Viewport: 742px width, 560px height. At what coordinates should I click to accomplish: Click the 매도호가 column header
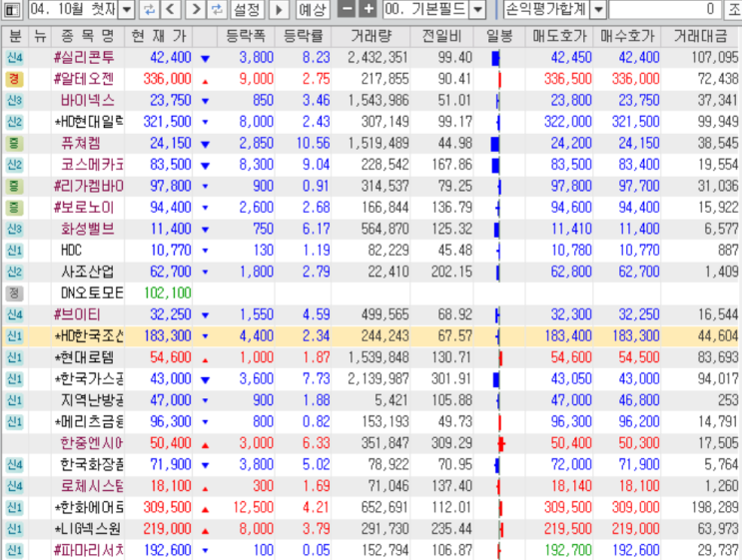[559, 36]
